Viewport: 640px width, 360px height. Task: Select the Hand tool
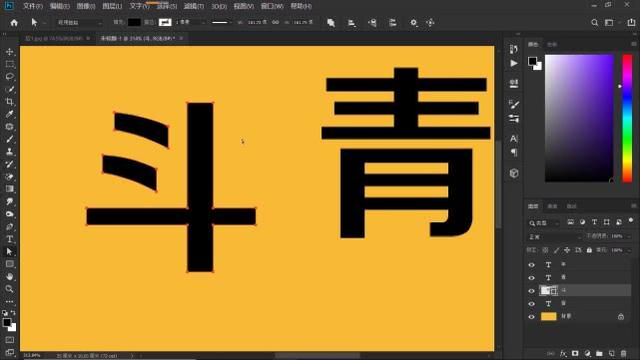(10, 276)
